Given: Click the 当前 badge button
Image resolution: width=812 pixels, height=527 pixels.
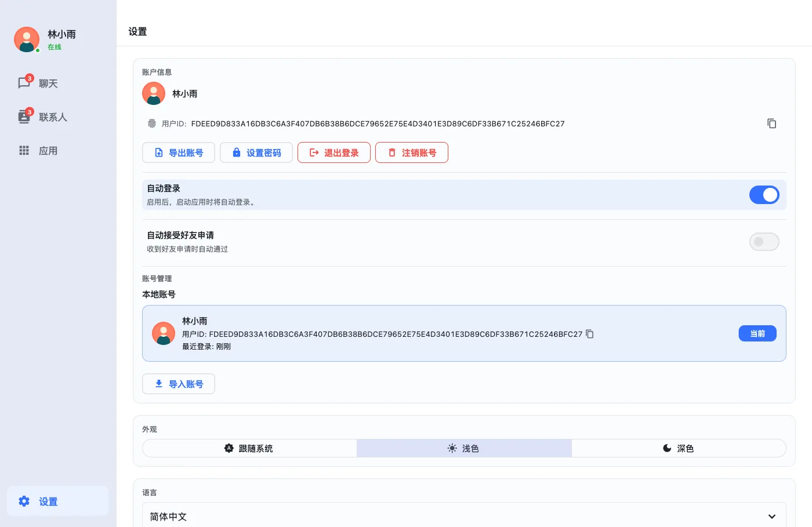Looking at the screenshot, I should point(757,333).
